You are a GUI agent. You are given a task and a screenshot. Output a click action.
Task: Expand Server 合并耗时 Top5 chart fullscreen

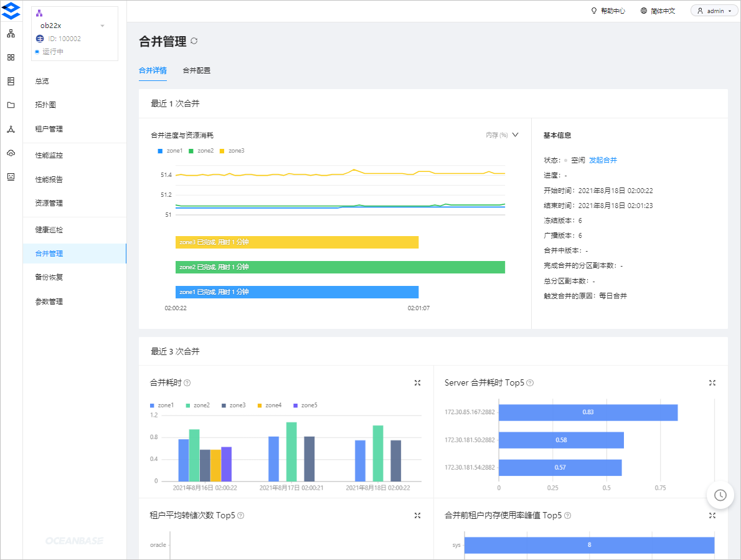pyautogui.click(x=712, y=383)
